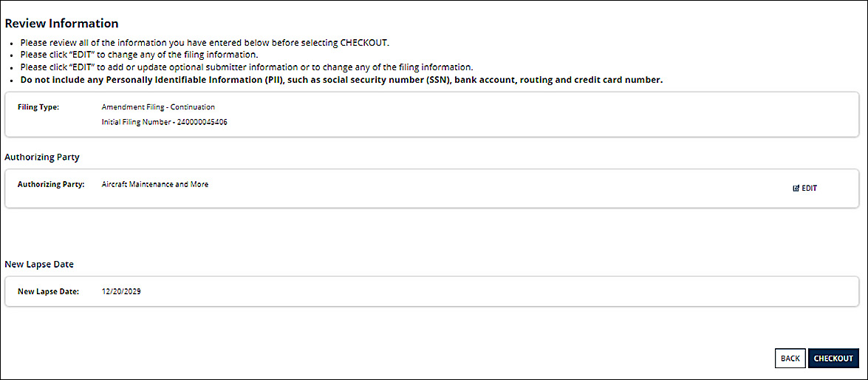Click the pencil edit icon beside EDIT
This screenshot has width=868, height=380.
click(796, 189)
